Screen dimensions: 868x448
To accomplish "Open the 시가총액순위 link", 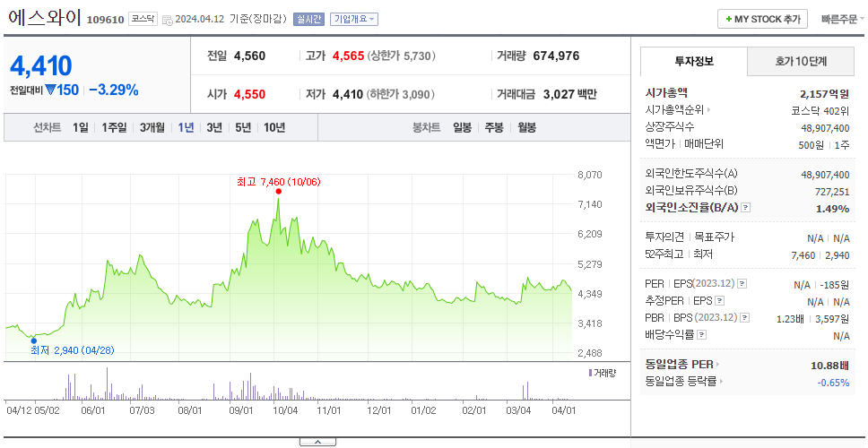I will tap(674, 110).
